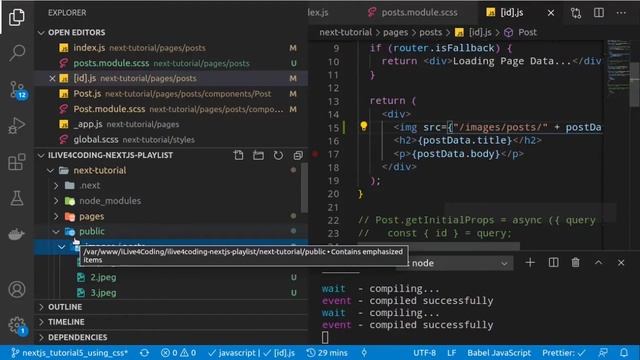Open notifications bell in status bar
The width and height of the screenshot is (640, 360).
point(624,353)
